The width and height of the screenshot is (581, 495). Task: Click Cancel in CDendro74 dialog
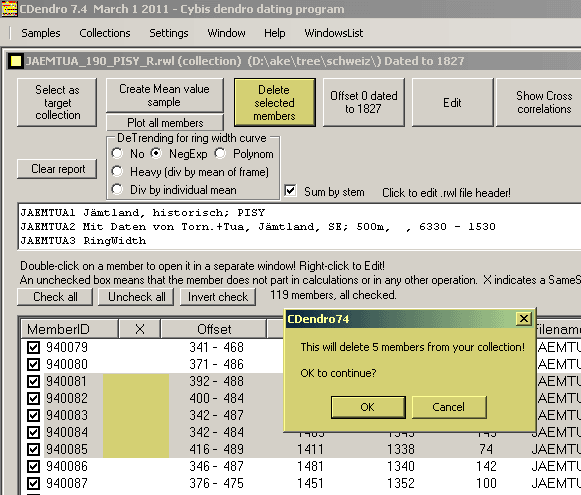(x=449, y=407)
